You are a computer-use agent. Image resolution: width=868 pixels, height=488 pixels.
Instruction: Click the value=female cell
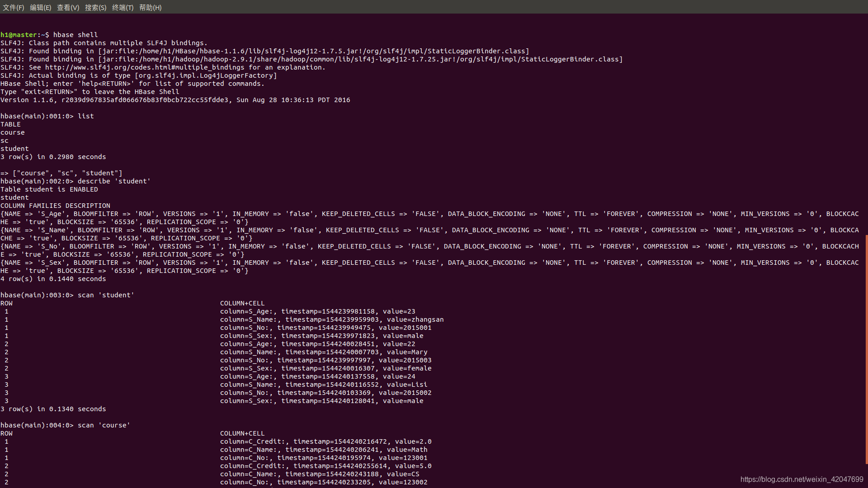(x=407, y=368)
